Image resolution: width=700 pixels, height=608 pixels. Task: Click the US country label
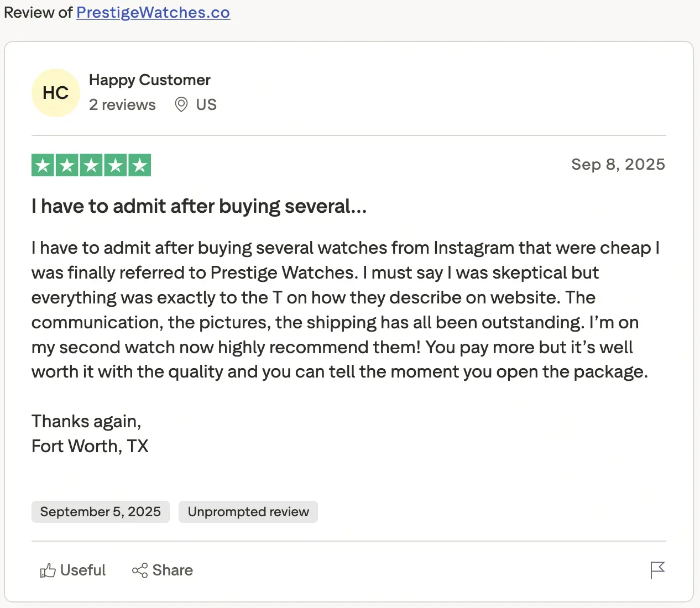pos(206,105)
